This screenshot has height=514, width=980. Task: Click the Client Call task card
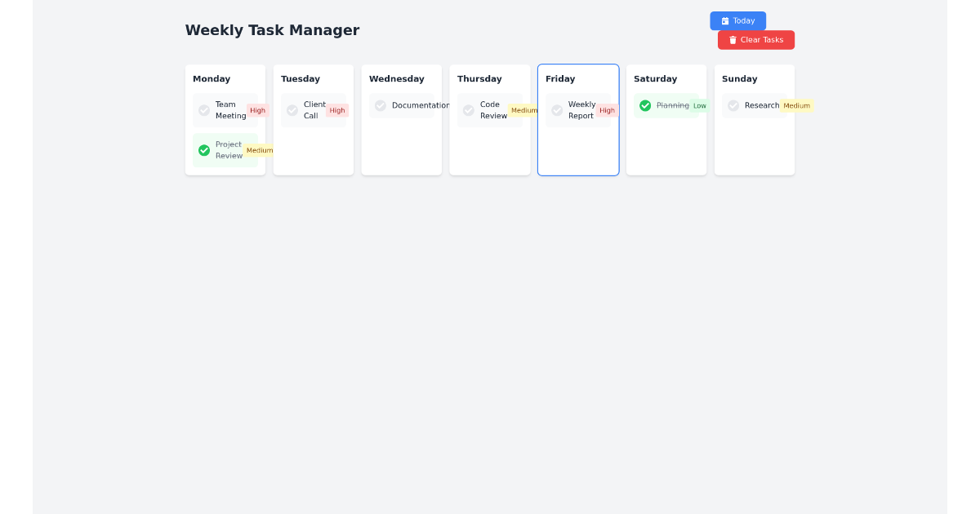[x=314, y=109]
